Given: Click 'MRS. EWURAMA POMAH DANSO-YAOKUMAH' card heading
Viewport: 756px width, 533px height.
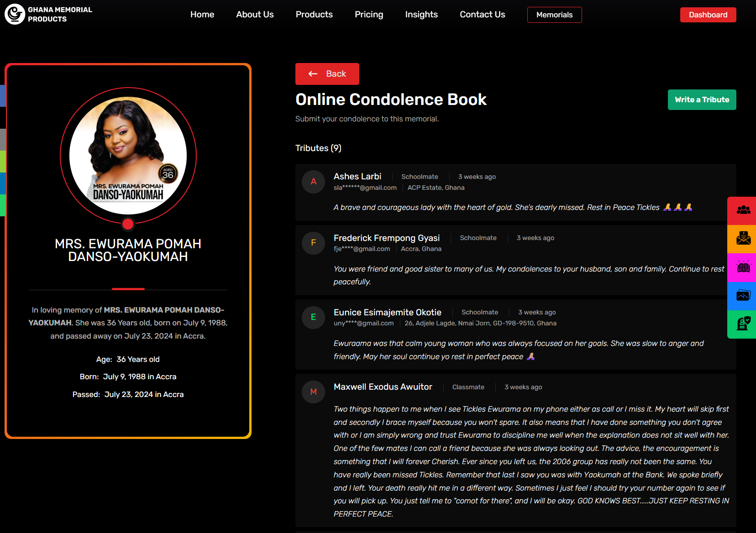Looking at the screenshot, I should pyautogui.click(x=128, y=250).
